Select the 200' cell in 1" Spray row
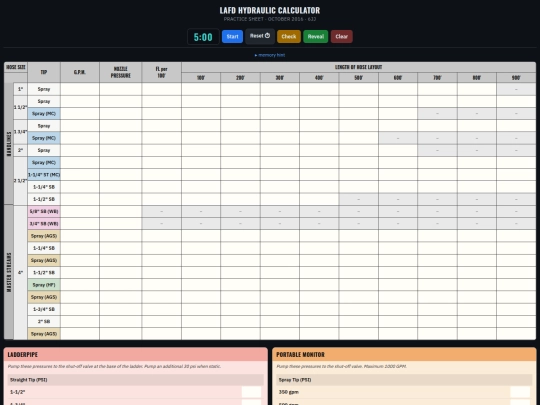This screenshot has width=540, height=405. pos(240,89)
